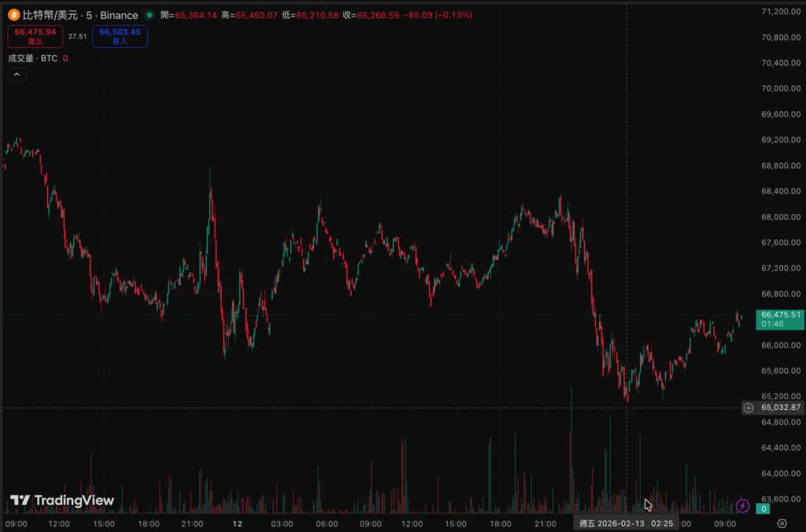Click the 65,032.87 crosshair price label
Viewport: 806px width, 532px height.
[x=780, y=408]
